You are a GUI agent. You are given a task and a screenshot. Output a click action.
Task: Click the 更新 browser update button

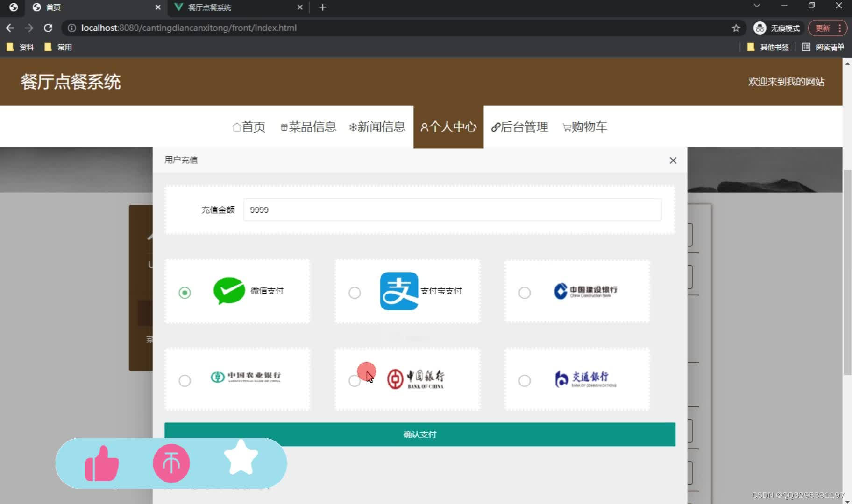pos(823,28)
